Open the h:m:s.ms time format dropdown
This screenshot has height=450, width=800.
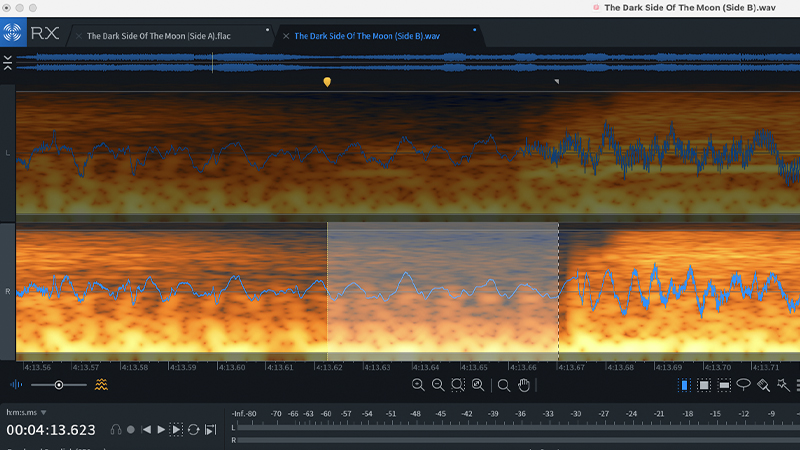pyautogui.click(x=26, y=412)
